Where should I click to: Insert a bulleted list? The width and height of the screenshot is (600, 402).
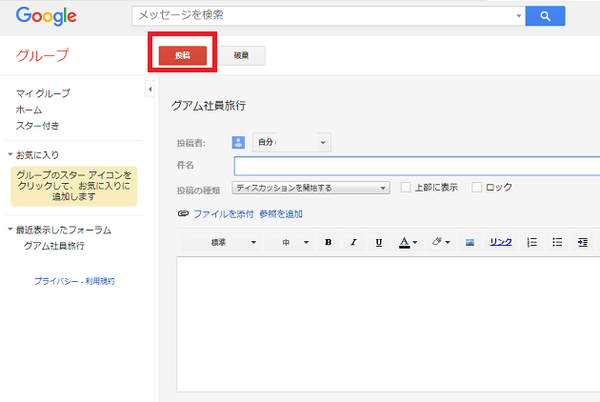point(557,242)
